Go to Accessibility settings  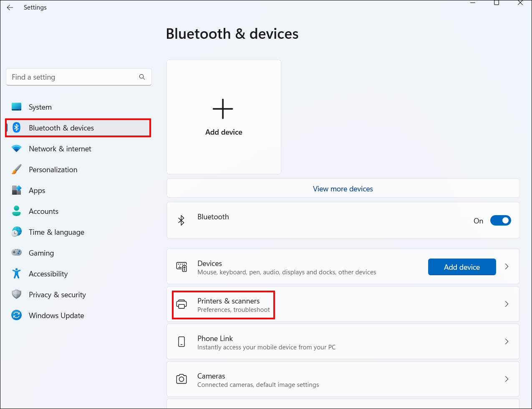[x=78, y=274]
